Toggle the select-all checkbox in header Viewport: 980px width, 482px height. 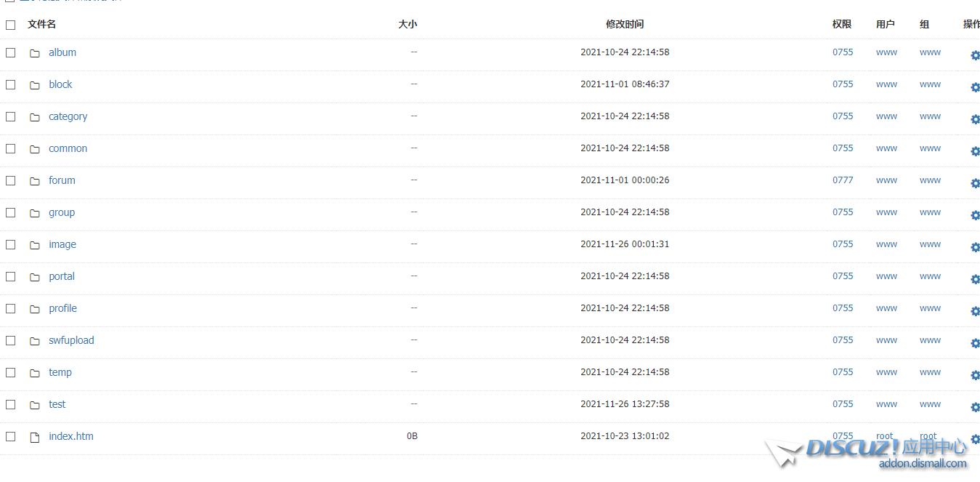(10, 25)
